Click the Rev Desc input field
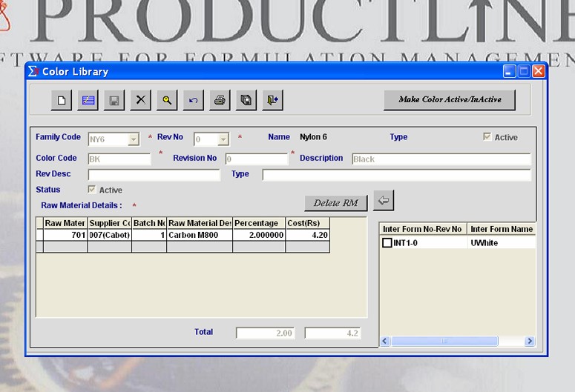This screenshot has width=575, height=392. pyautogui.click(x=154, y=175)
